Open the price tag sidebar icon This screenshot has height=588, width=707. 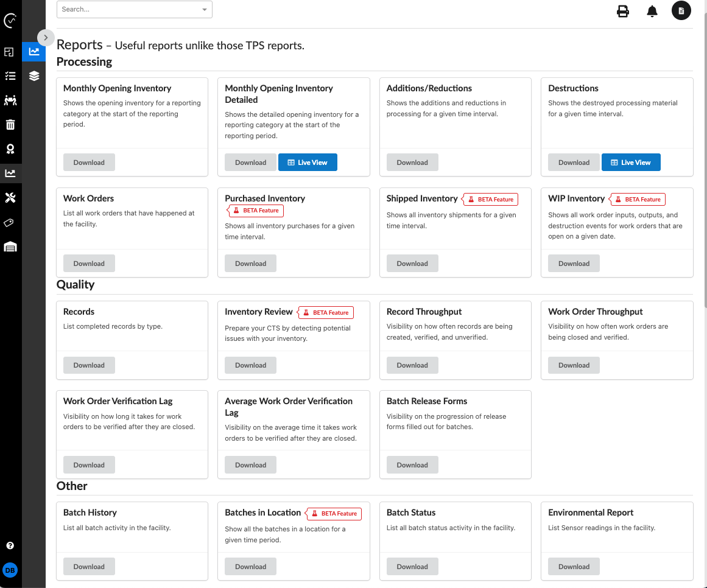pyautogui.click(x=10, y=223)
